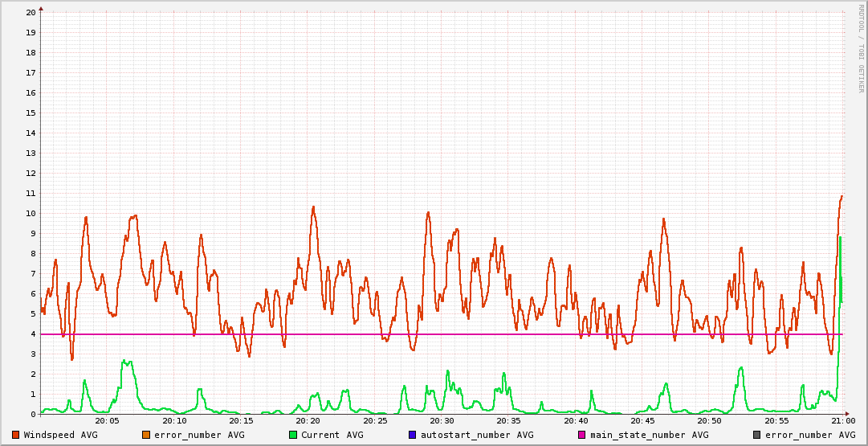Click the y-axis label 10
Image resolution: width=868 pixels, height=446 pixels.
pyautogui.click(x=31, y=213)
